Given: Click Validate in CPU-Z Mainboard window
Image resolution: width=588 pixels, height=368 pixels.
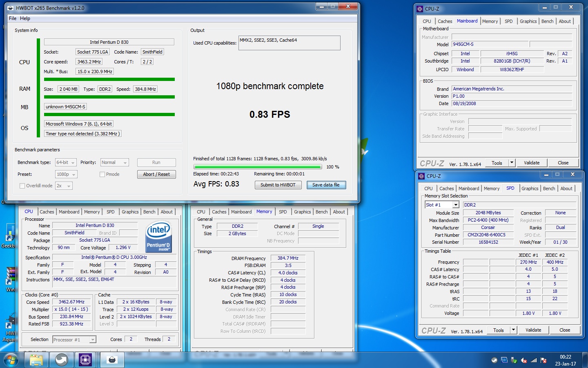Looking at the screenshot, I should [532, 163].
